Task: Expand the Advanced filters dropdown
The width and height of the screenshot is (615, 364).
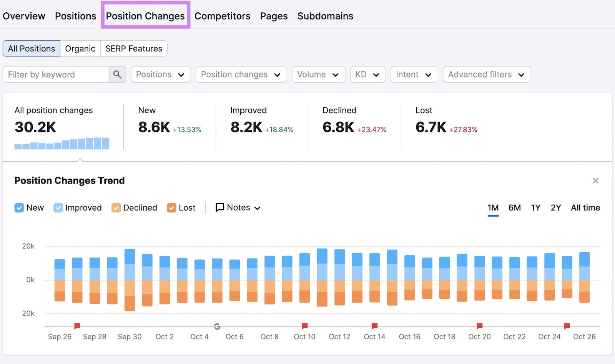Action: click(486, 74)
